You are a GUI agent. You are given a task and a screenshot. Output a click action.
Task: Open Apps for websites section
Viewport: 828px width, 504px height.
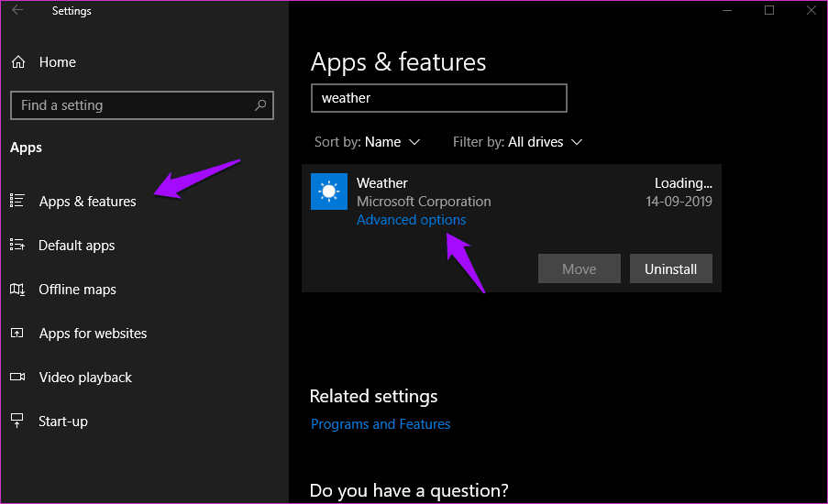93,334
